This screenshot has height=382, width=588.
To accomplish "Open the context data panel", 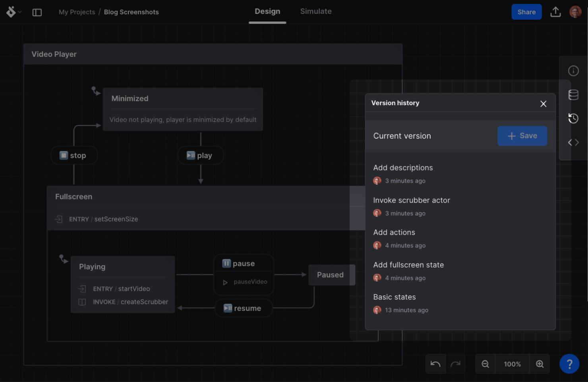I will click(x=573, y=95).
